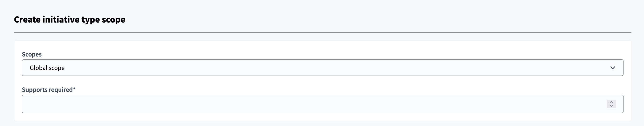The height and width of the screenshot is (126, 644).
Task: Show the list of available scopes
Action: point(322,68)
